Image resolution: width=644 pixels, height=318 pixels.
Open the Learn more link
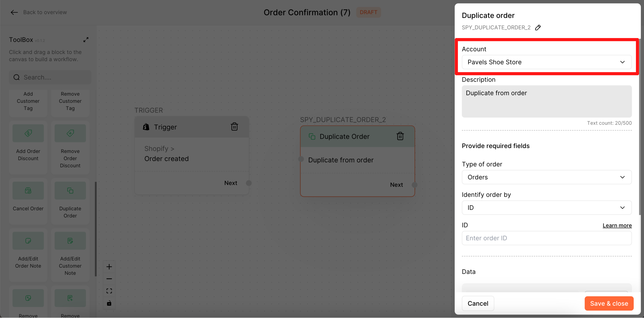tap(617, 225)
